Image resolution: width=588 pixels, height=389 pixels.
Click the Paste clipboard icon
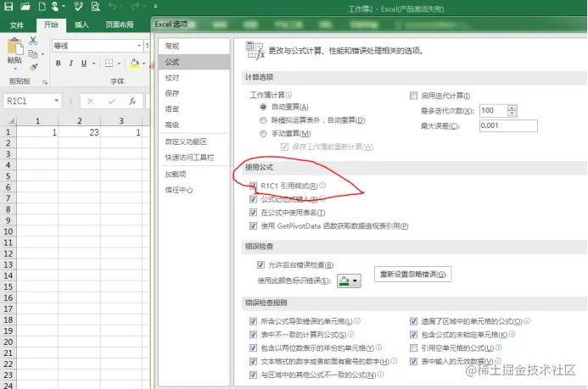point(15,47)
